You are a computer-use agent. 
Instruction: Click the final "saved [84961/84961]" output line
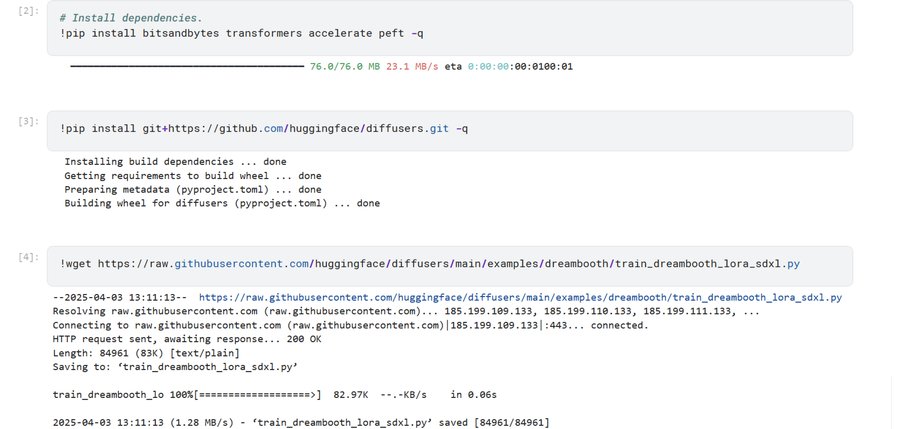coord(301,423)
